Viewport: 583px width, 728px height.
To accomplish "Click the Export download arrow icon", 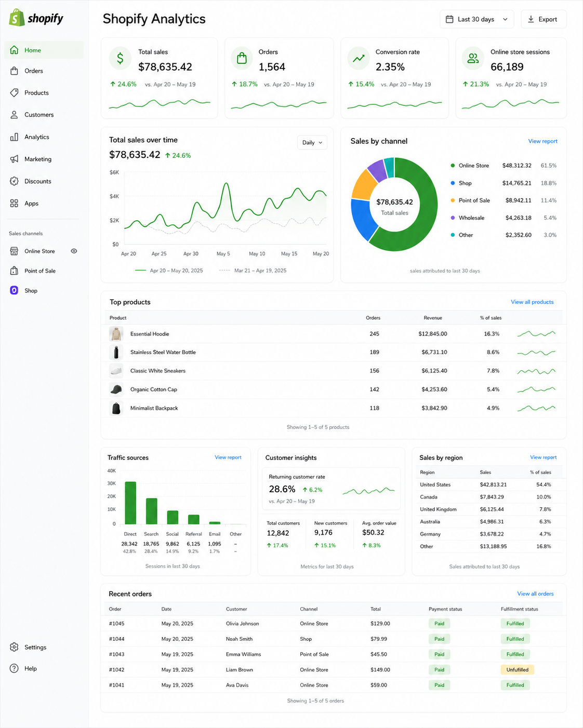I will (531, 19).
